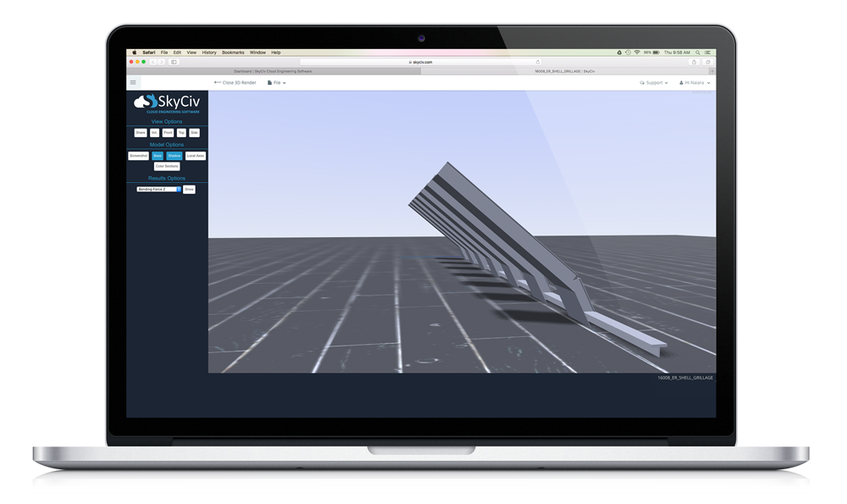This screenshot has width=847, height=504.
Task: Open the Help menu
Action: click(x=276, y=53)
